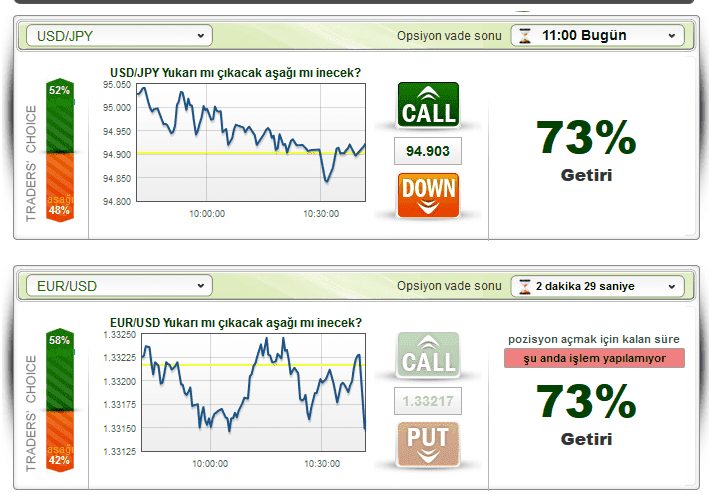This screenshot has width=710, height=501.
Task: Open the USD/JPY asset dropdown
Action: (120, 36)
